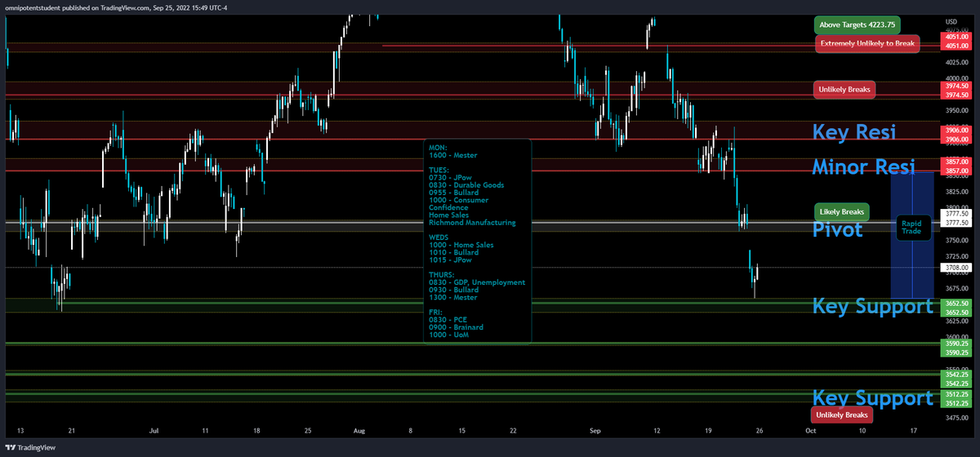Click the 'FRI:' heading in the calendar note
This screenshot has height=457, width=980.
tap(436, 312)
